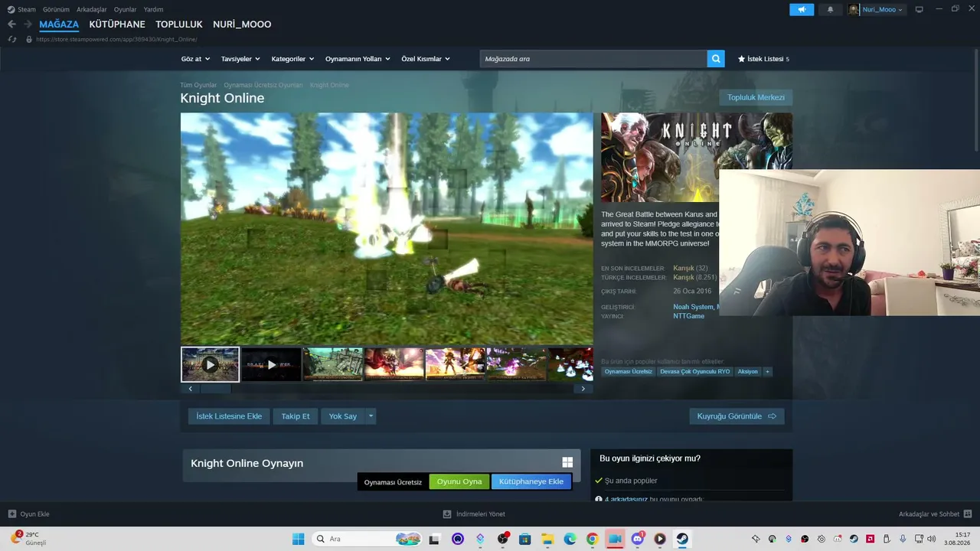The width and height of the screenshot is (980, 551).
Task: Click the Aksiyon tag
Action: pos(748,371)
